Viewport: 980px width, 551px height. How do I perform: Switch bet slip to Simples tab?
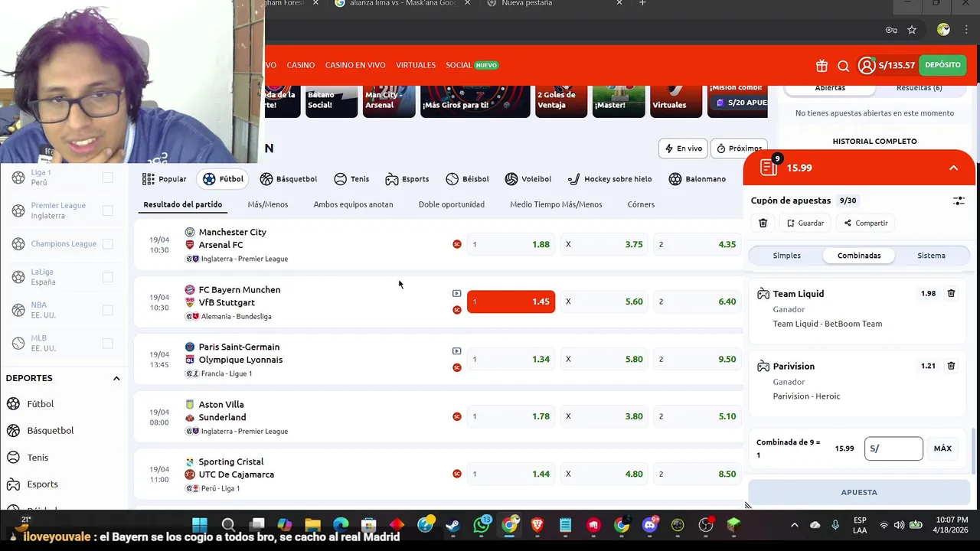point(787,256)
